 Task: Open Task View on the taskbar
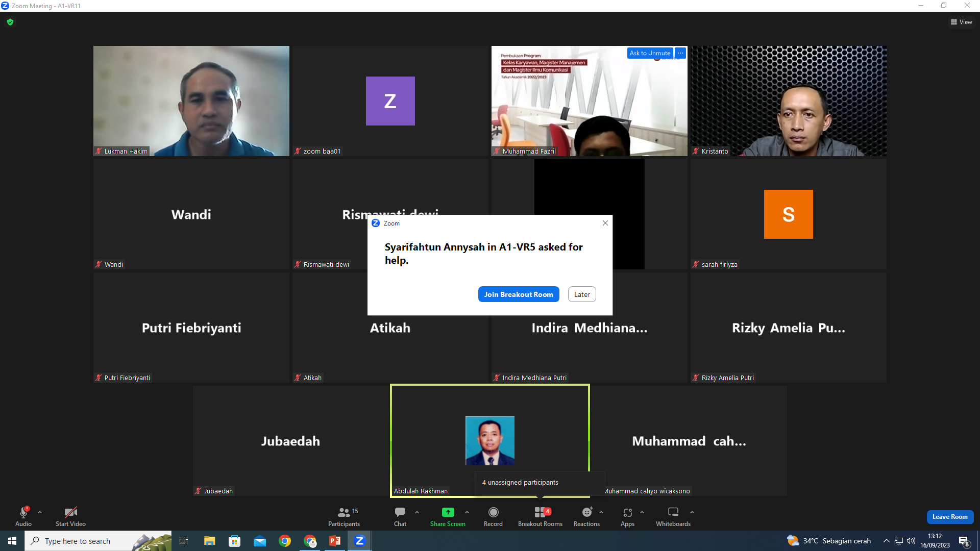[184, 541]
